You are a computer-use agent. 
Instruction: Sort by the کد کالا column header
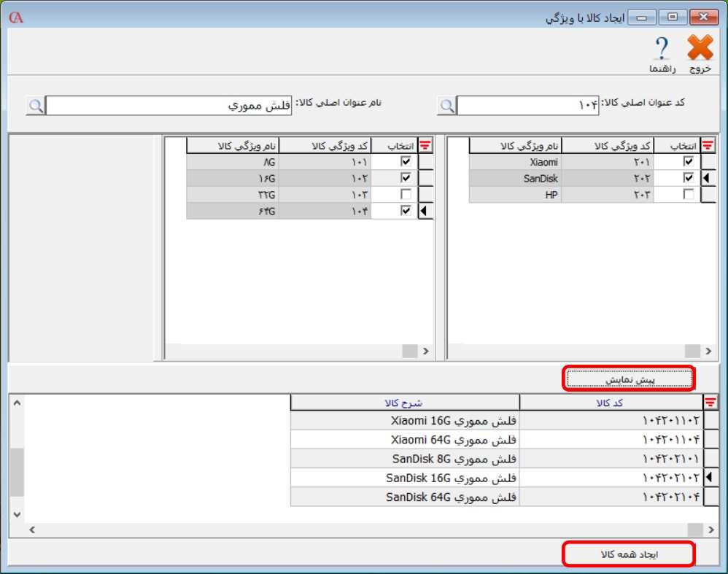[x=610, y=403]
